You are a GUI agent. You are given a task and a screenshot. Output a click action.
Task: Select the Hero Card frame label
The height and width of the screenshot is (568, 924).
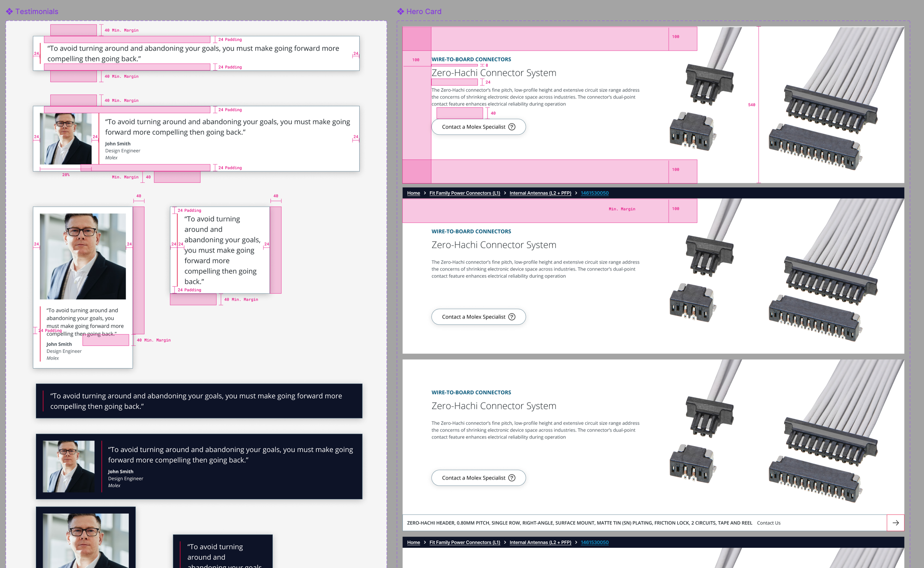[x=424, y=12]
